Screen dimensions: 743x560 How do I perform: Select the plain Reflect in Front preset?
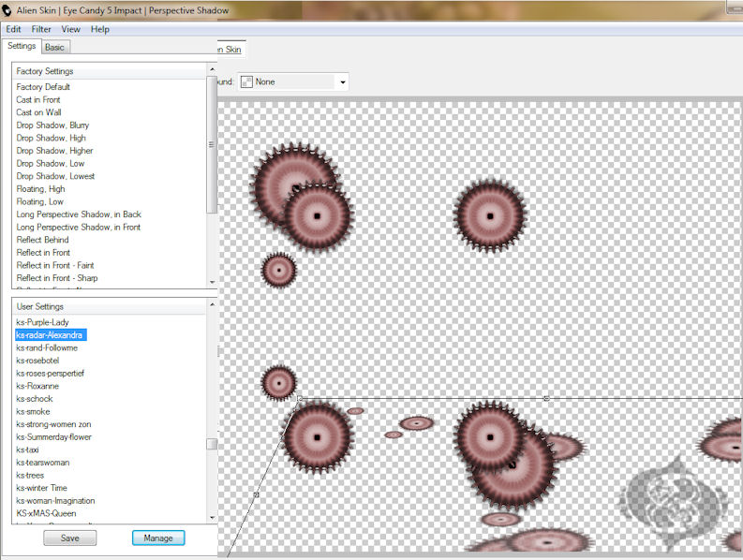click(43, 253)
